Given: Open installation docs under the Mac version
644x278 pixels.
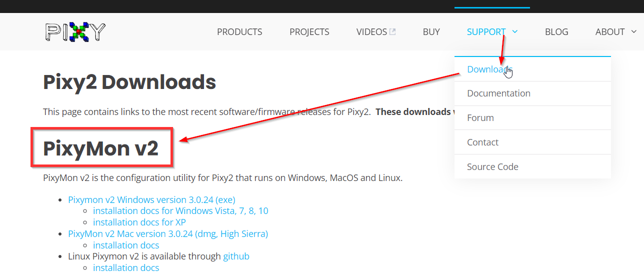Looking at the screenshot, I should (126, 245).
